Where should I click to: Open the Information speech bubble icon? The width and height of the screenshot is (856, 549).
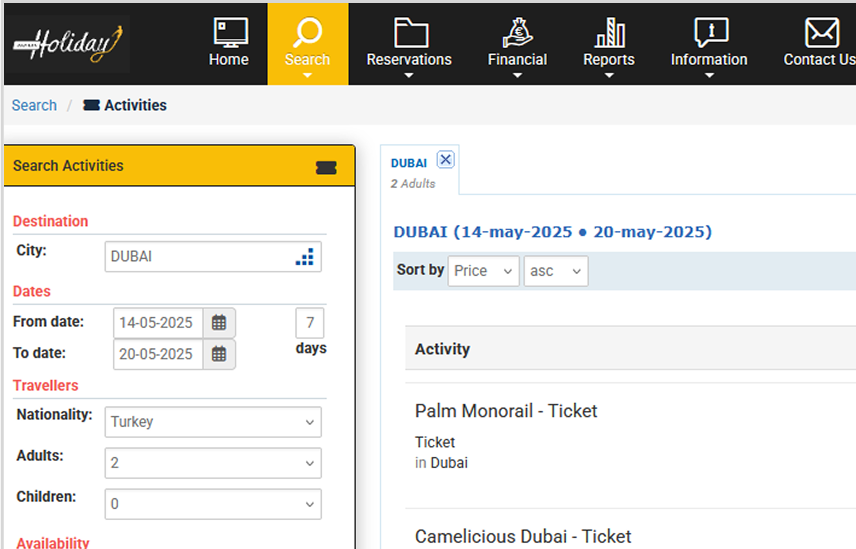tap(711, 33)
